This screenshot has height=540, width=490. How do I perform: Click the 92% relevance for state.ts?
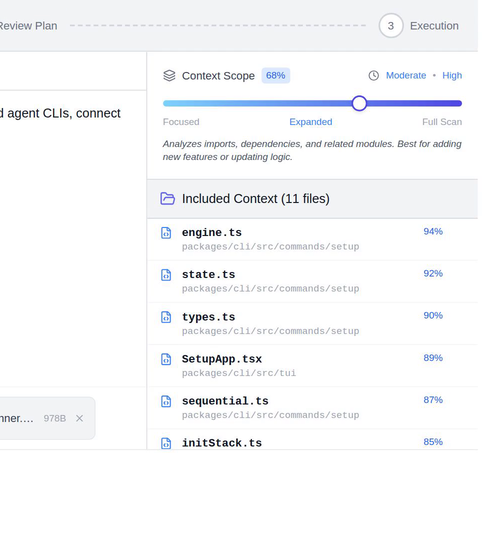433,273
